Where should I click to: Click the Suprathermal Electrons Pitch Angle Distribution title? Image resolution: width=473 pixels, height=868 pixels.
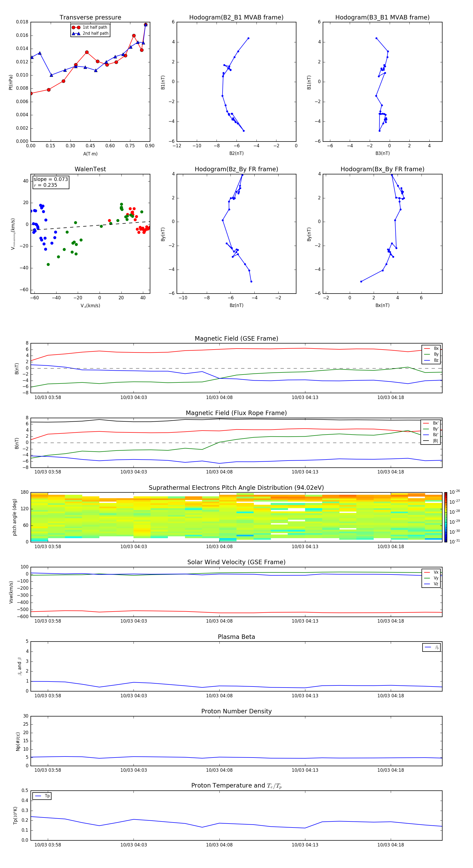tap(236, 488)
